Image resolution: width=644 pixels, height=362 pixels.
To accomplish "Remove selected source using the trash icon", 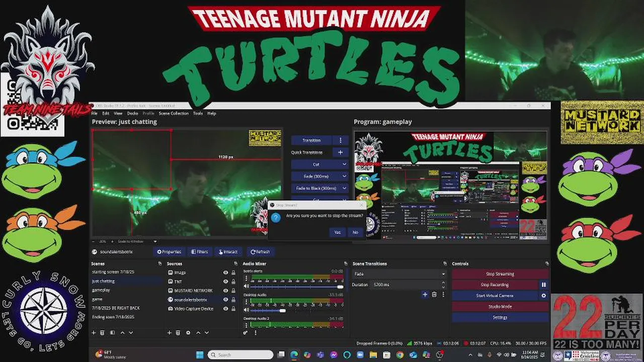I will point(178,333).
